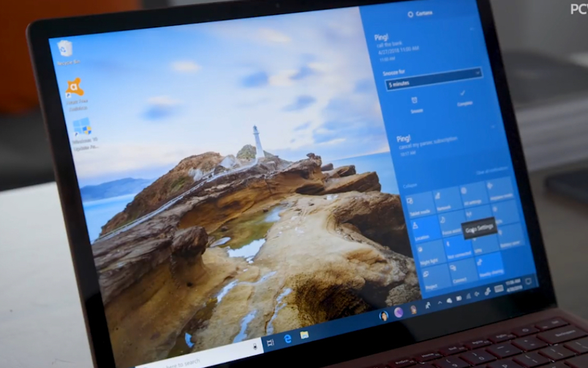Launch Microsoft Edge from the taskbar

(286, 337)
